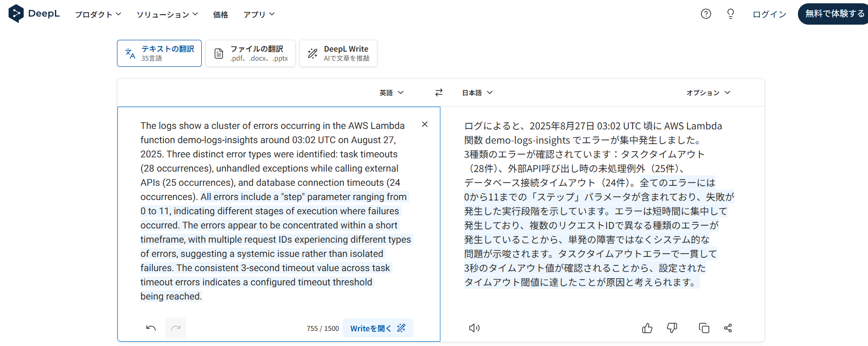Expand the オプション dropdown
Image resolution: width=868 pixels, height=346 pixels.
[708, 92]
